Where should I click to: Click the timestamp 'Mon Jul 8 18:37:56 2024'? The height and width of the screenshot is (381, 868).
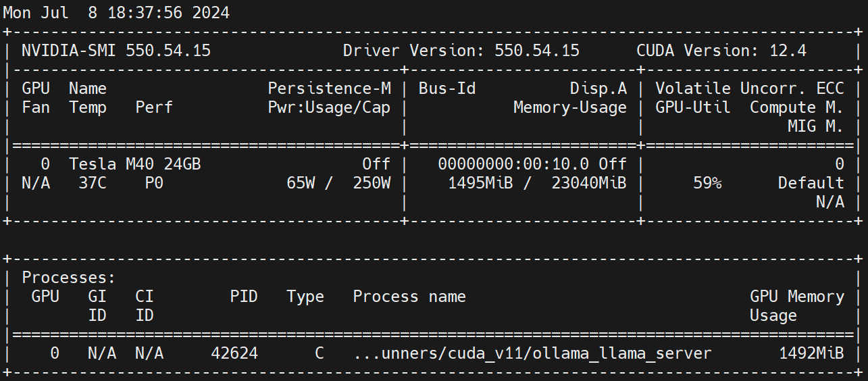(116, 13)
